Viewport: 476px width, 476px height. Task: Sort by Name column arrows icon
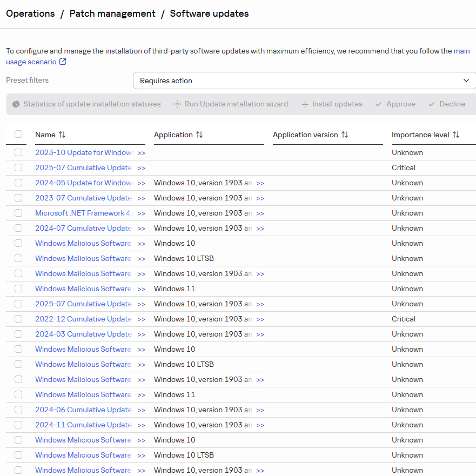pyautogui.click(x=62, y=135)
